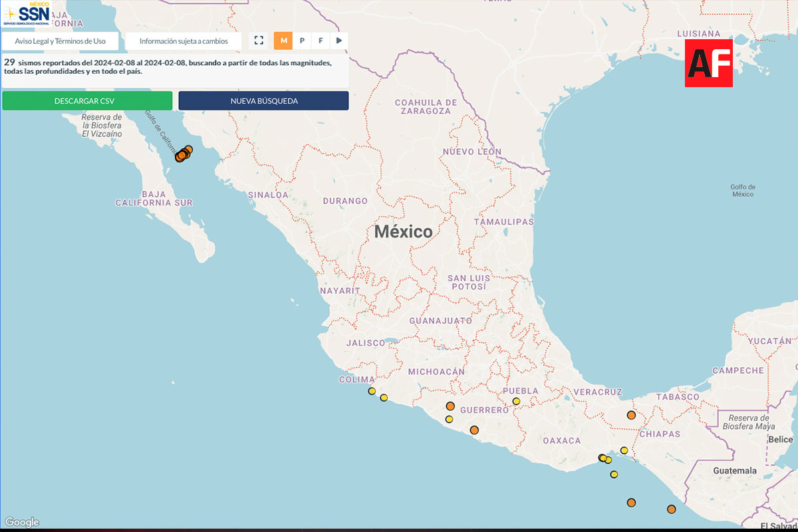The width and height of the screenshot is (798, 532).
Task: Click the Jalisco label
Action: (x=366, y=343)
